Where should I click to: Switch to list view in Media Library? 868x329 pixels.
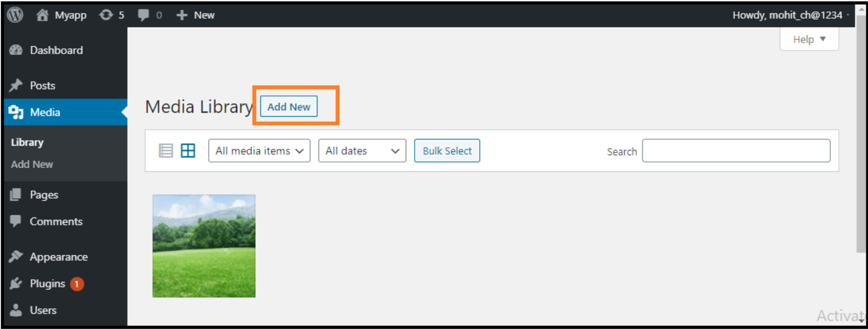166,150
